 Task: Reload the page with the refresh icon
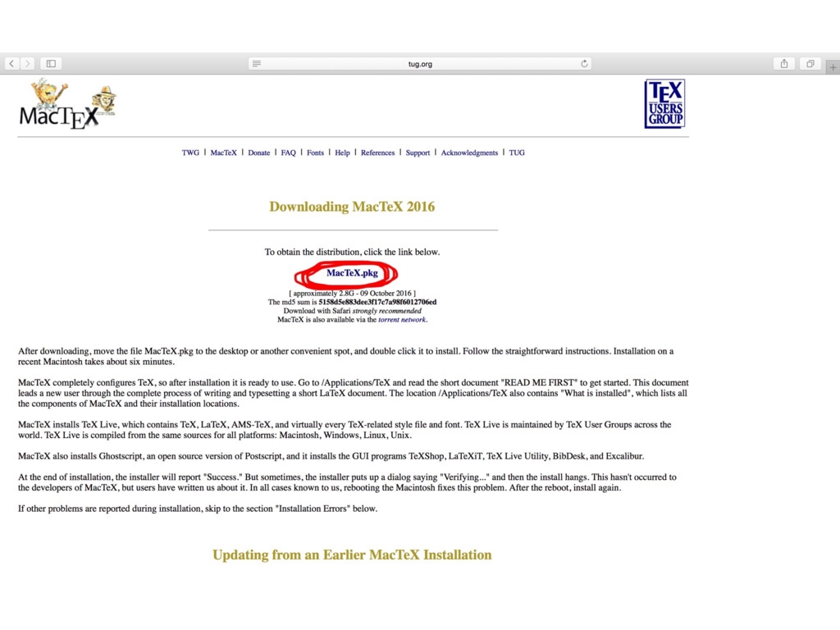coord(584,63)
